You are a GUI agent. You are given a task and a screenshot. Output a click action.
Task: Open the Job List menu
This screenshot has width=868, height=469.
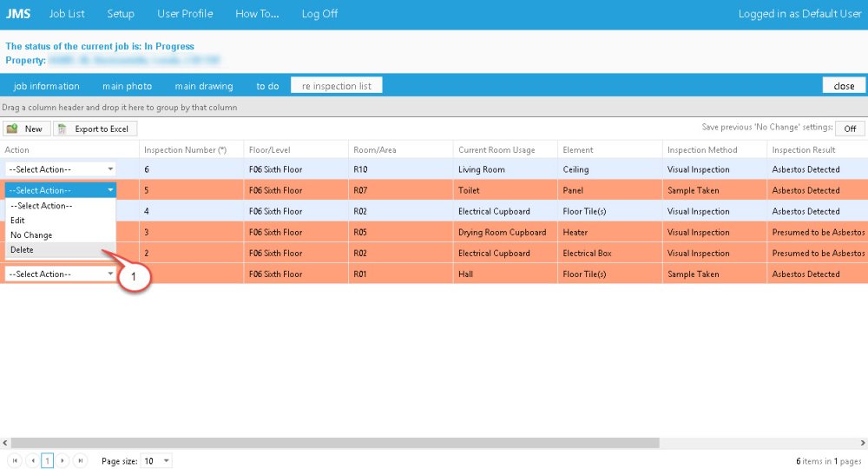pyautogui.click(x=67, y=14)
